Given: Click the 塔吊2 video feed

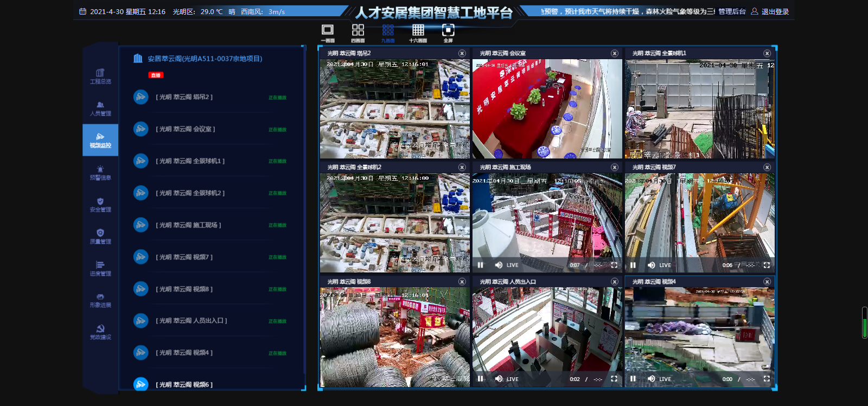Looking at the screenshot, I should pos(395,109).
